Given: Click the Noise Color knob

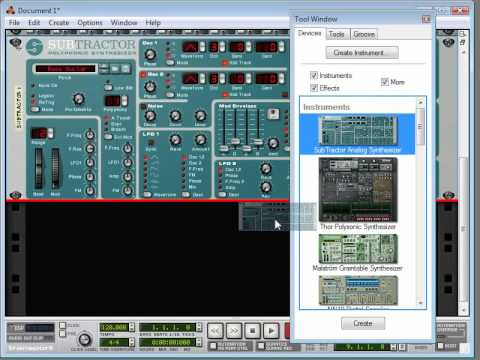Looking at the screenshot, I should pos(175,116).
